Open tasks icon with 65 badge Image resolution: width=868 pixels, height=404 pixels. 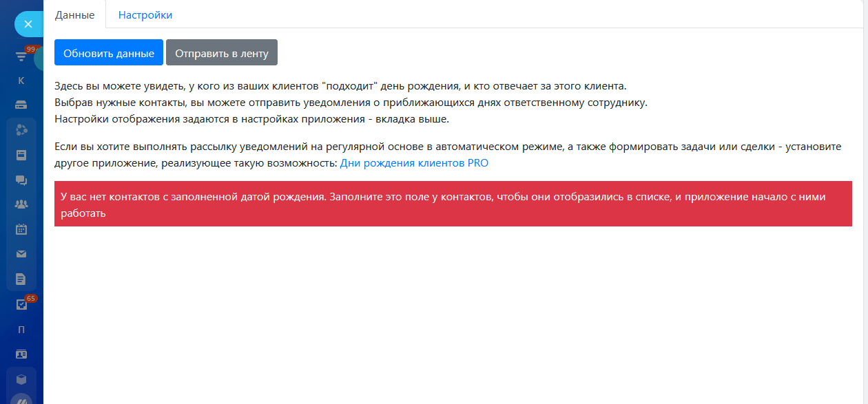click(x=21, y=304)
